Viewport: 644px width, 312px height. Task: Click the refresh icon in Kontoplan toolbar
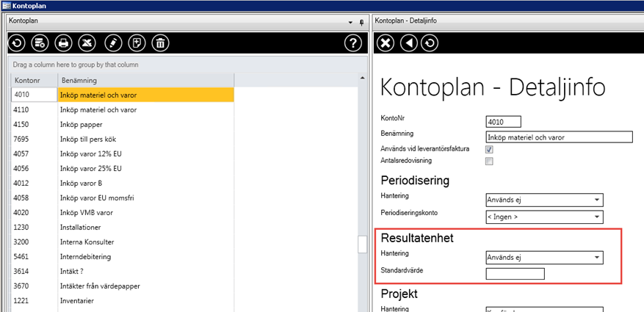click(16, 43)
